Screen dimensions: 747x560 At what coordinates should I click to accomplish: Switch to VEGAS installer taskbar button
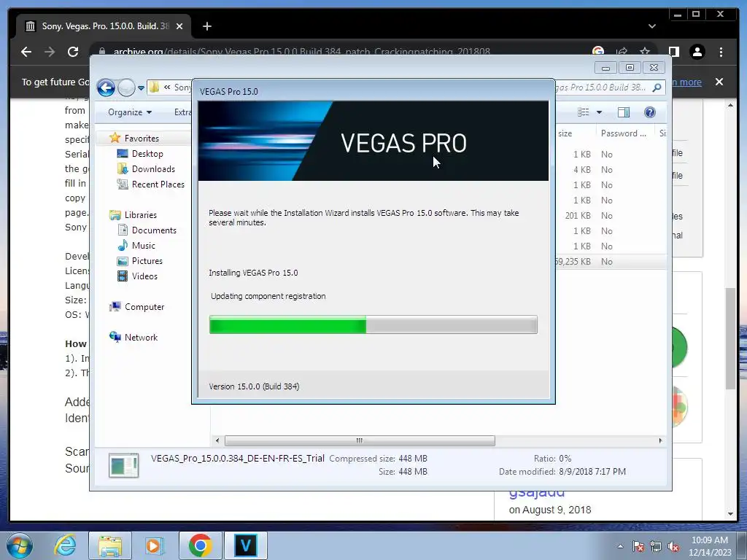[x=246, y=545]
